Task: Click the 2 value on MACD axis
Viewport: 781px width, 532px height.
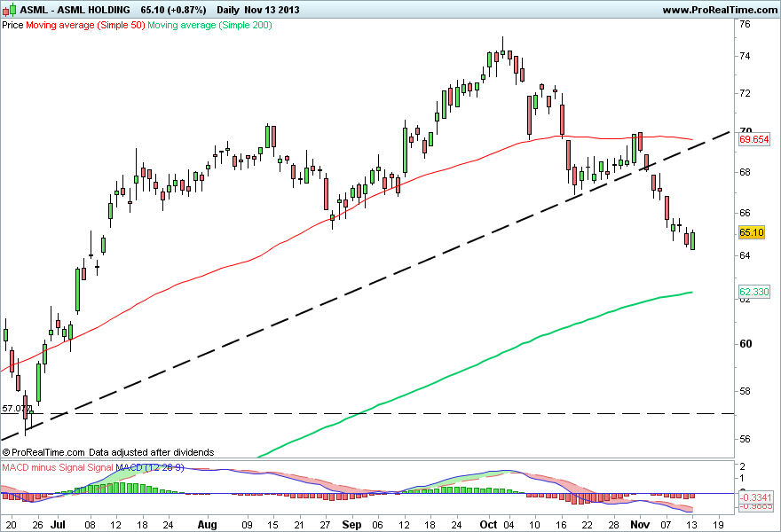Action: [743, 466]
